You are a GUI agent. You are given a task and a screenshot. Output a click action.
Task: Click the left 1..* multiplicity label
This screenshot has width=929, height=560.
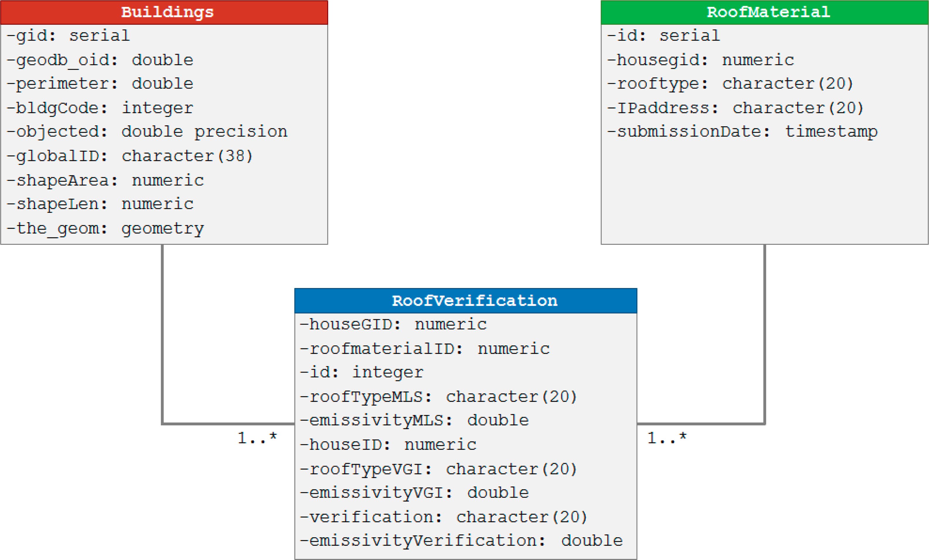(x=257, y=438)
